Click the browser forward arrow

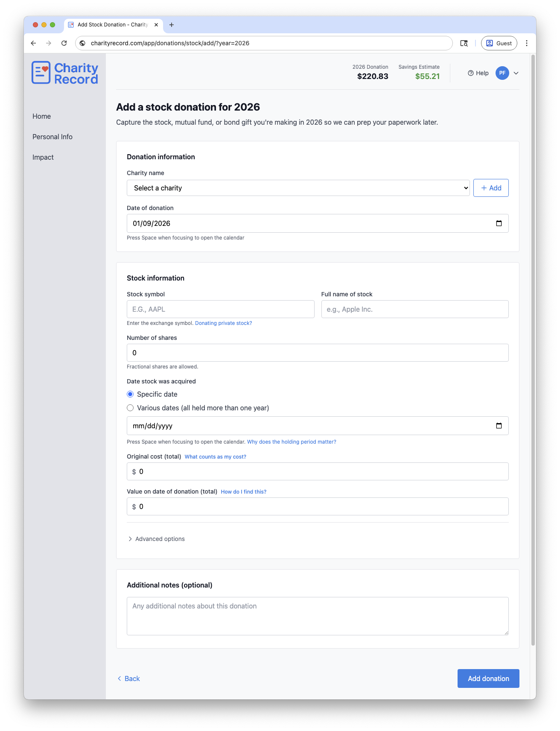[x=49, y=43]
